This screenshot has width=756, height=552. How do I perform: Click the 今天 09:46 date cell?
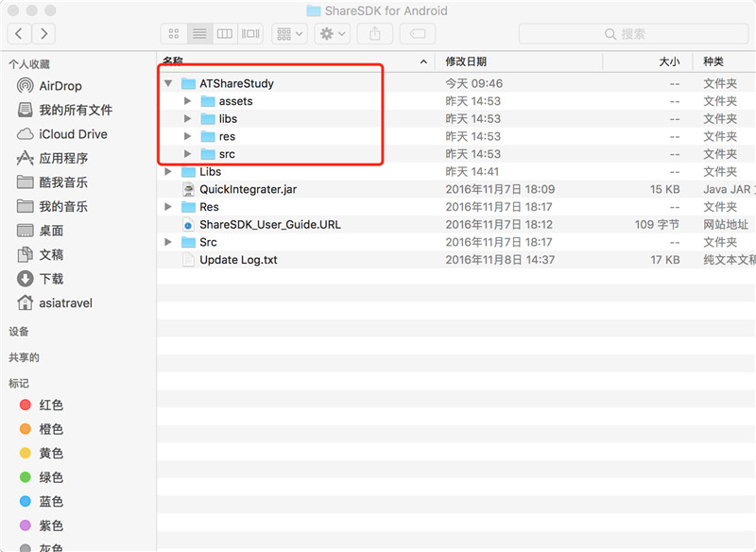[474, 83]
